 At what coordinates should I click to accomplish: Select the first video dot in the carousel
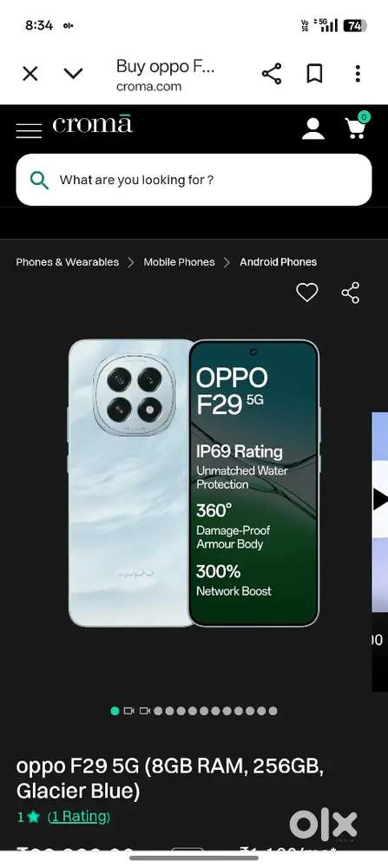coord(129,711)
